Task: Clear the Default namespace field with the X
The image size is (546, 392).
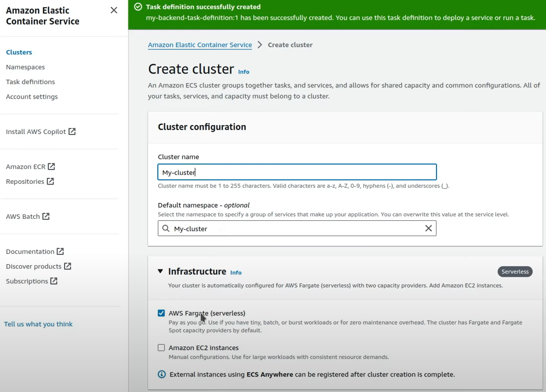Action: tap(429, 228)
